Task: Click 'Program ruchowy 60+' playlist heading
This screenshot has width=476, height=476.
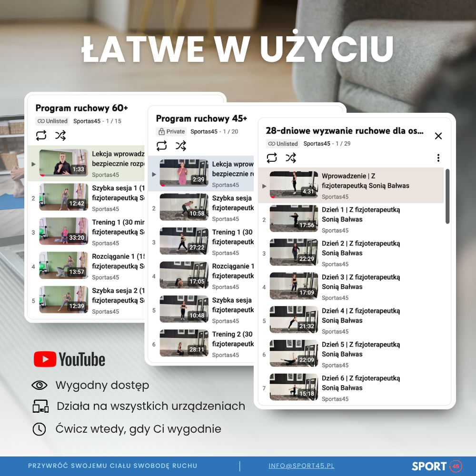Action: (82, 108)
